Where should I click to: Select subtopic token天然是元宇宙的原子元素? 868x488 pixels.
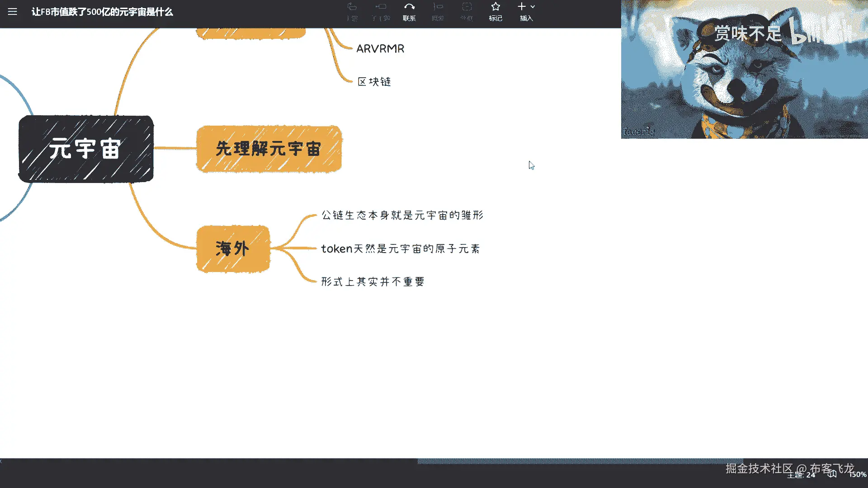tap(401, 249)
